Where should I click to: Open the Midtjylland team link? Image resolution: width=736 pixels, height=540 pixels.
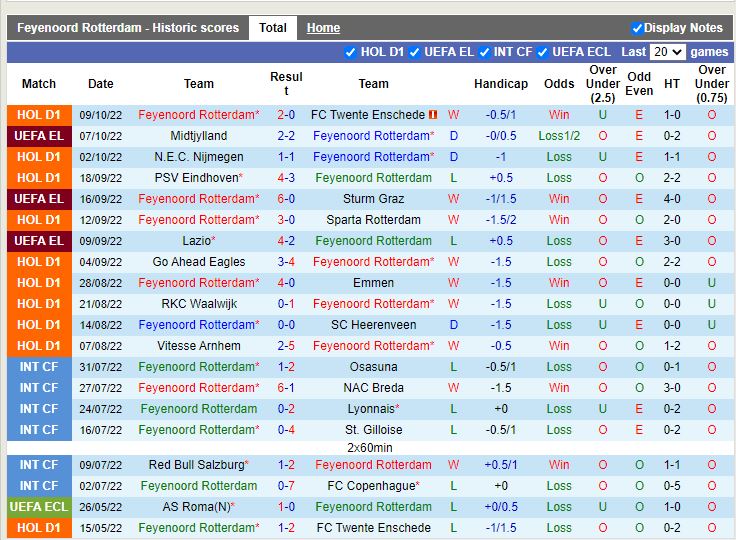pos(199,136)
